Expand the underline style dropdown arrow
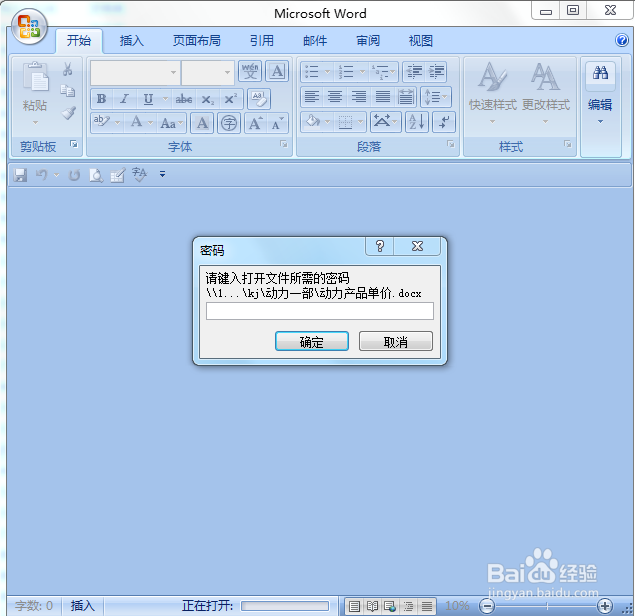 click(x=165, y=99)
